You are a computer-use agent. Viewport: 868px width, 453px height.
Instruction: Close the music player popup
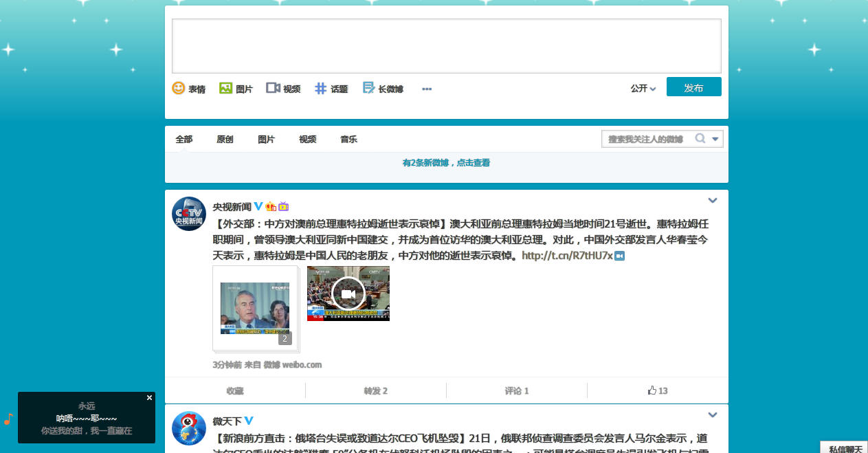(x=149, y=397)
